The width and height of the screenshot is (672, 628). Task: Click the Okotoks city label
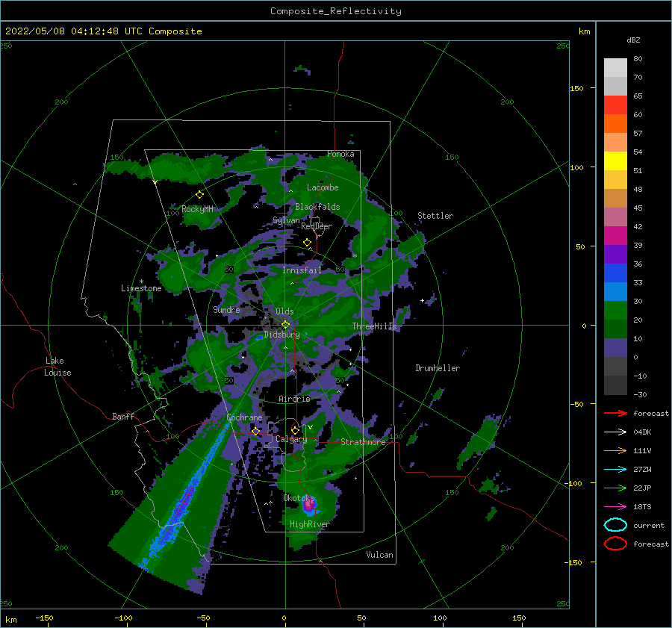point(299,498)
